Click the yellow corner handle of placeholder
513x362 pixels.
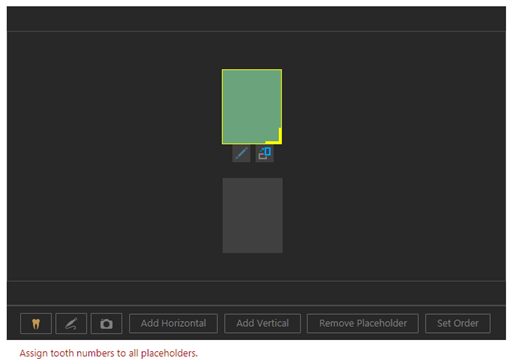coord(276,138)
